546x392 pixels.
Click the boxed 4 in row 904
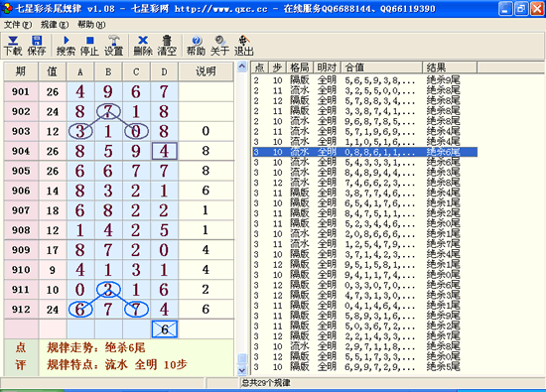click(165, 151)
